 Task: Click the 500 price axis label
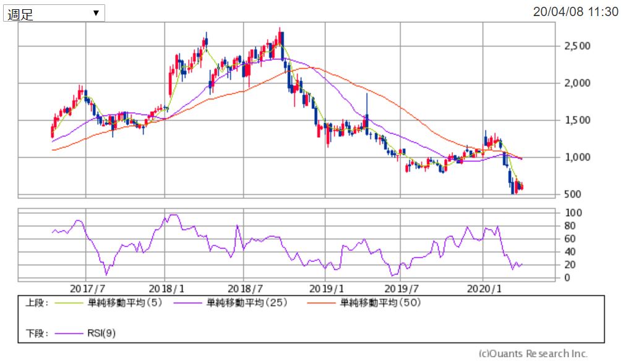click(x=573, y=194)
